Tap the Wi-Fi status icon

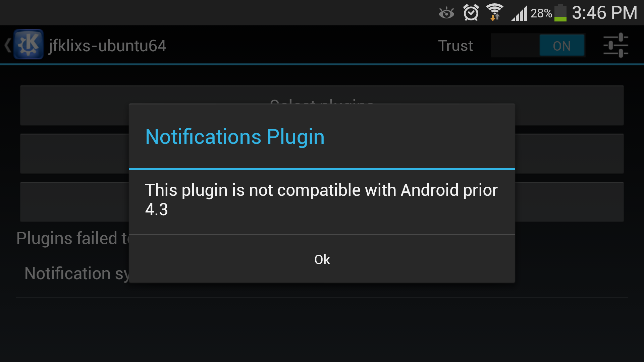click(x=495, y=13)
